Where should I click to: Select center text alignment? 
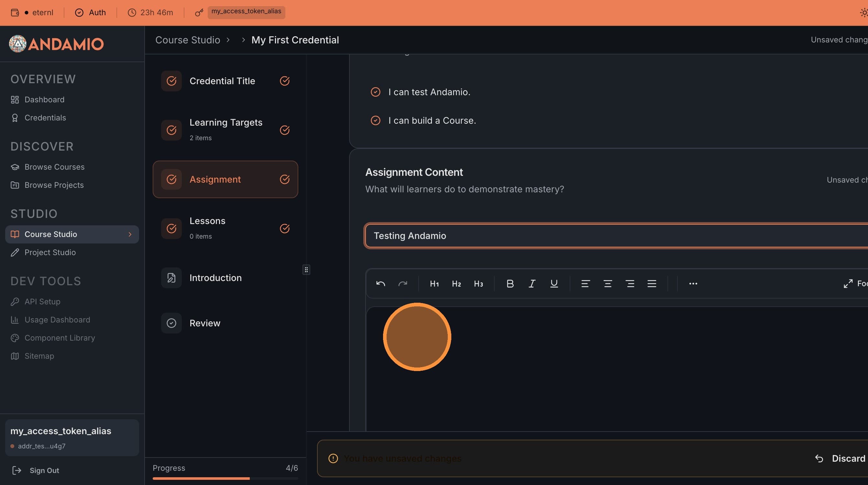point(607,283)
